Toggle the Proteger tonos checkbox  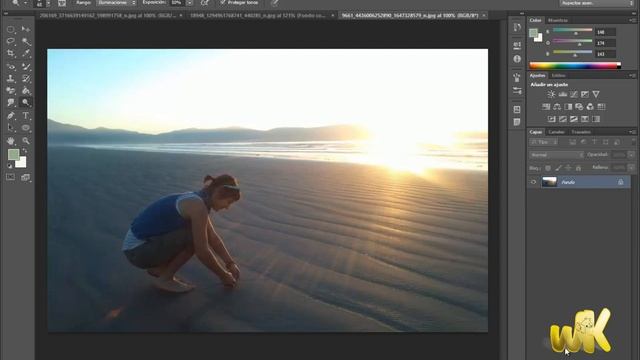223,2
